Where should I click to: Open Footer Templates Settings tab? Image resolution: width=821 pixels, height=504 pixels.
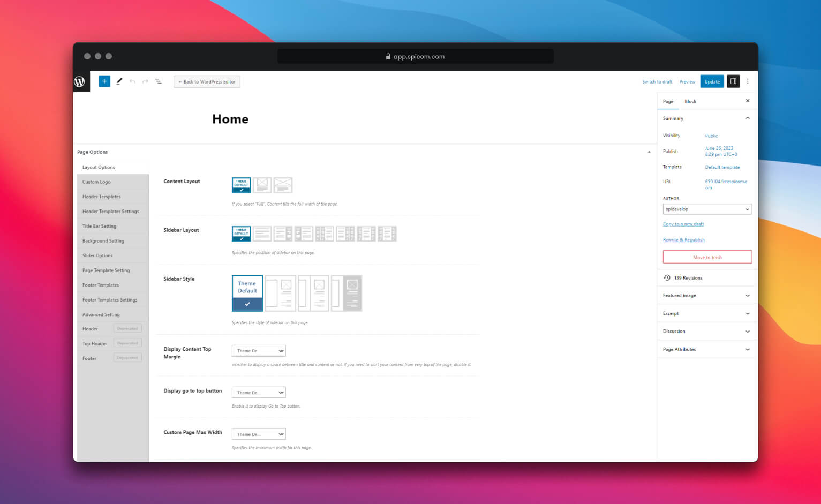click(113, 300)
